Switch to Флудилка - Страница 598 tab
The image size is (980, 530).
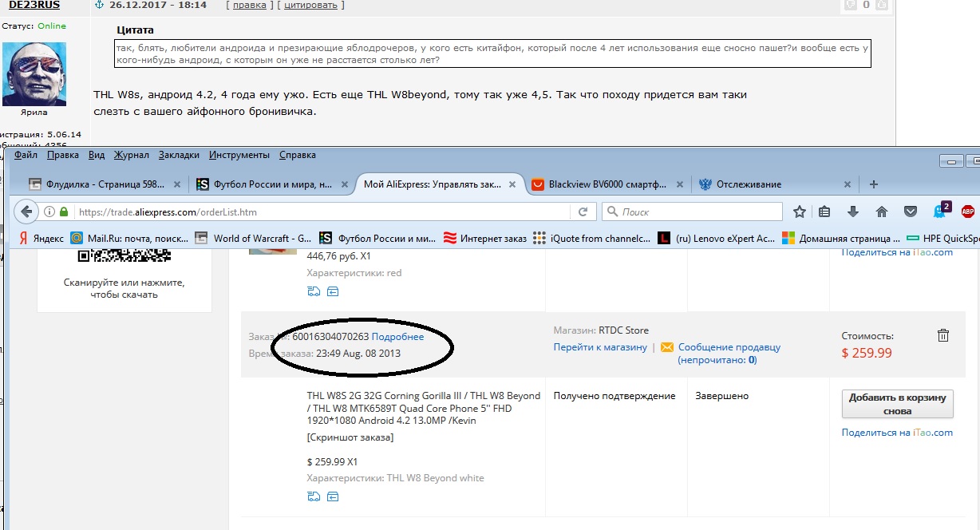click(x=104, y=184)
